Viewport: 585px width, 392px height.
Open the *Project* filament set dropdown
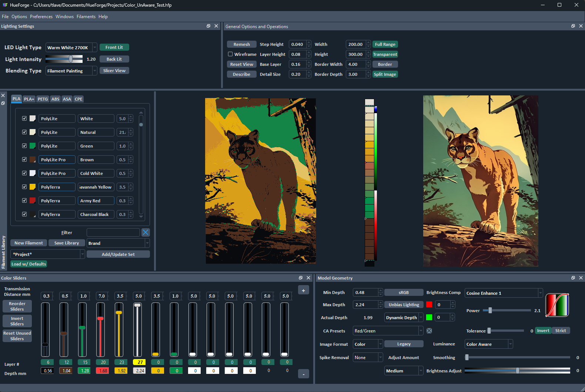coord(48,254)
